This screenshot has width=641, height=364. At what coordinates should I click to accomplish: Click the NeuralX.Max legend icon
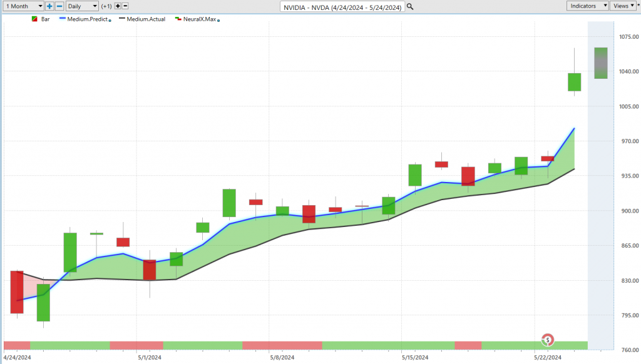pos(178,19)
